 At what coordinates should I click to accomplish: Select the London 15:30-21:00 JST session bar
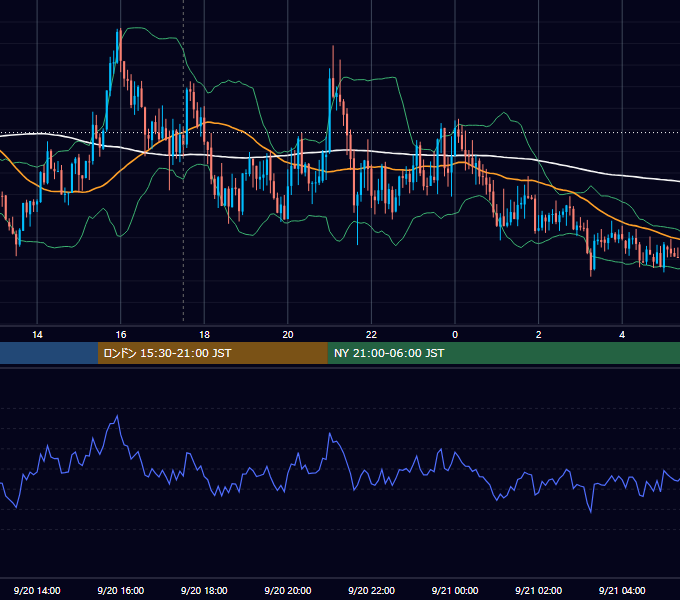[x=212, y=353]
